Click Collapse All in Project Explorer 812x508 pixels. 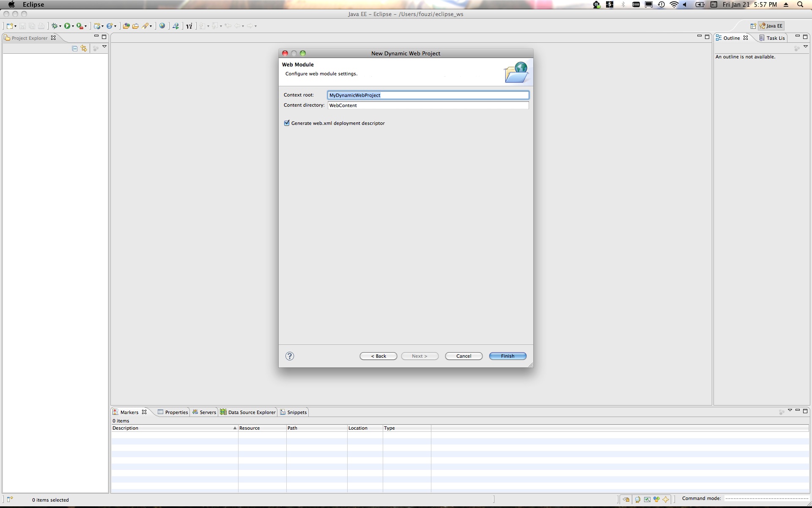75,49
